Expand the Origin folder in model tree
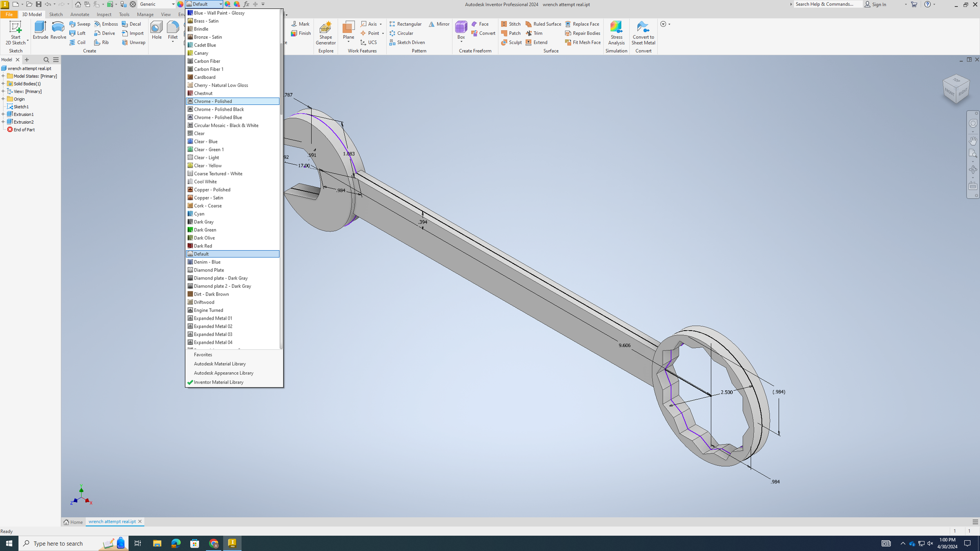Viewport: 980px width, 551px height. coord(4,99)
